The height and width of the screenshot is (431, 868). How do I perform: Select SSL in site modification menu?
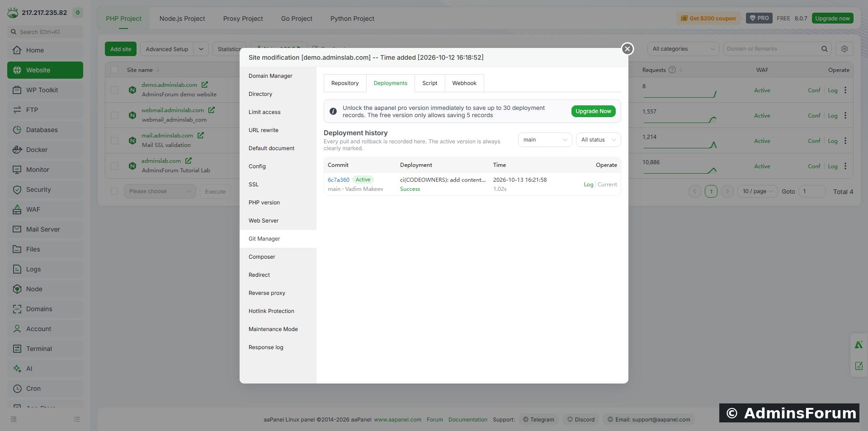(x=278, y=185)
